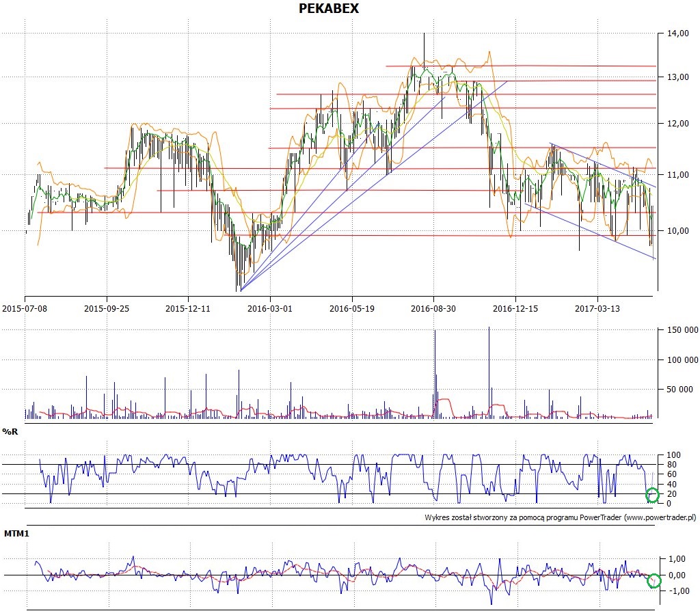This screenshot has width=700, height=611.
Task: Click the %R indicator panel label
Action: tap(10, 431)
